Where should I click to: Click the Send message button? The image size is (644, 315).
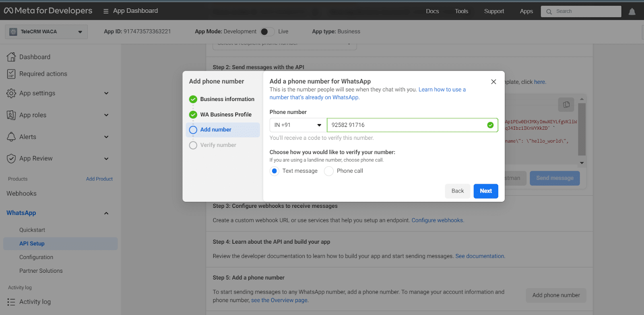pos(555,178)
